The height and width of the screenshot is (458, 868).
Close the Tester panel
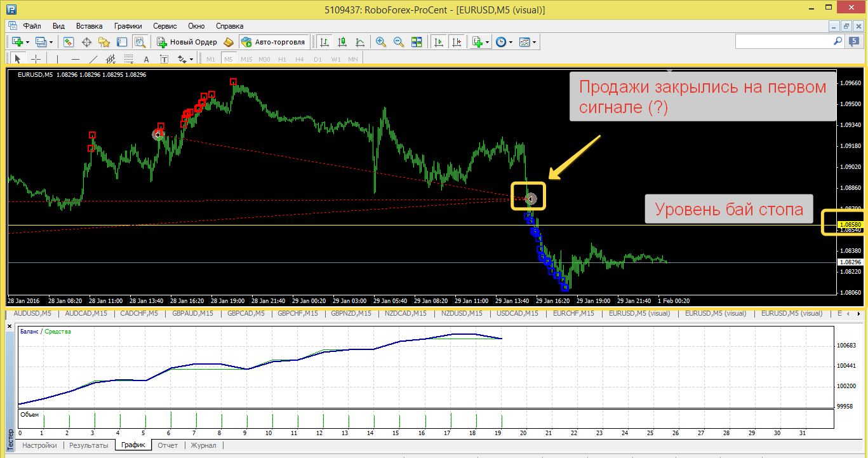(10, 326)
